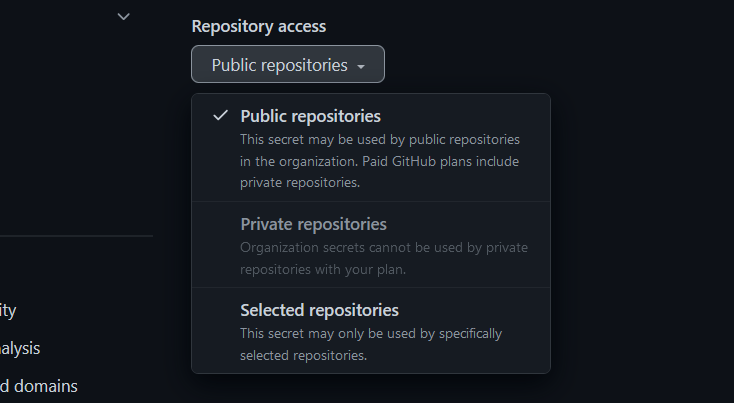Choose the Public repositories menu option
The height and width of the screenshot is (403, 734).
click(x=310, y=116)
